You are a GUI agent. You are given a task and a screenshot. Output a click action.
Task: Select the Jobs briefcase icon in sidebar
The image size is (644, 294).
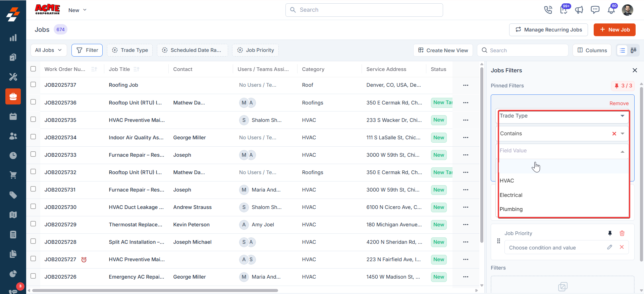pyautogui.click(x=13, y=97)
